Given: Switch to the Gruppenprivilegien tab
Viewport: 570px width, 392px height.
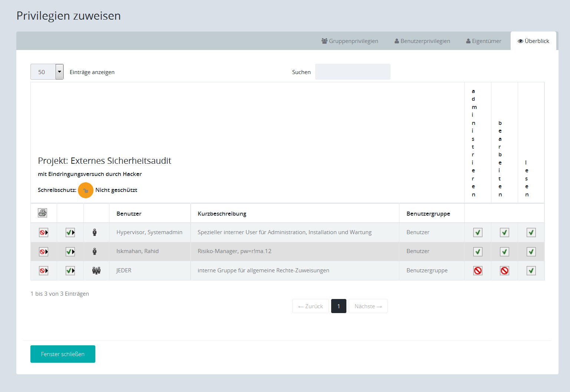Looking at the screenshot, I should (350, 41).
